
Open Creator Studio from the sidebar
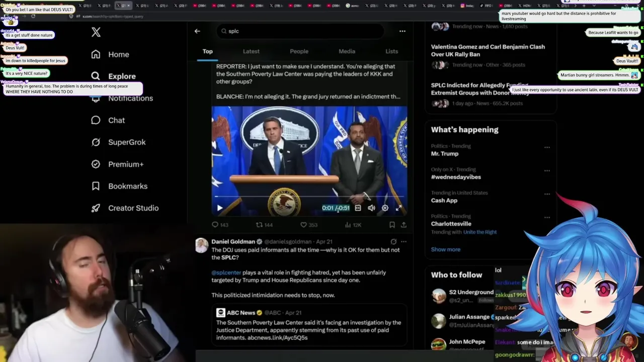click(125, 208)
